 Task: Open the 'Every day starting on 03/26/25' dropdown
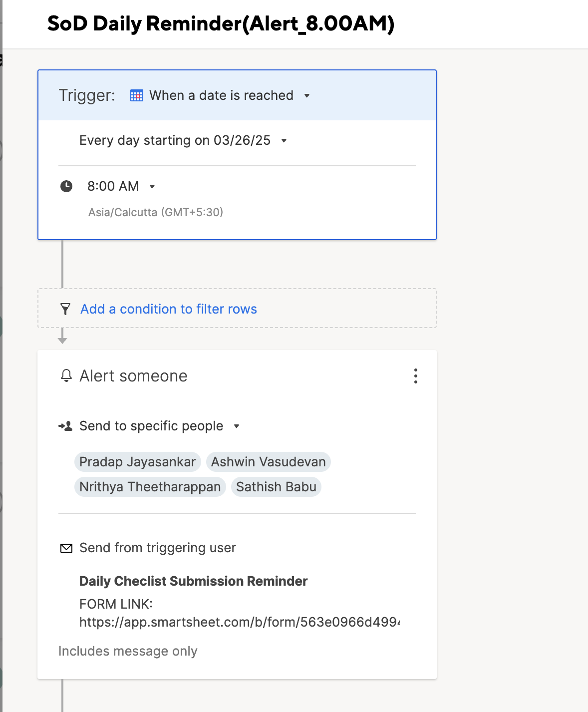pyautogui.click(x=284, y=141)
